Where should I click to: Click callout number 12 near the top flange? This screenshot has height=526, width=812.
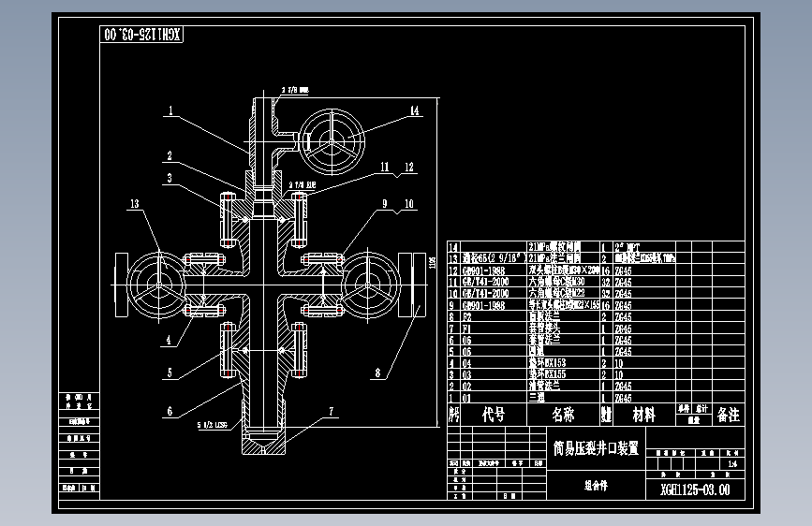point(409,167)
